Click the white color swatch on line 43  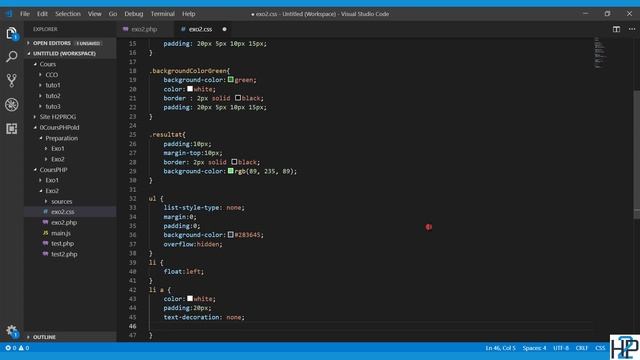(x=190, y=298)
